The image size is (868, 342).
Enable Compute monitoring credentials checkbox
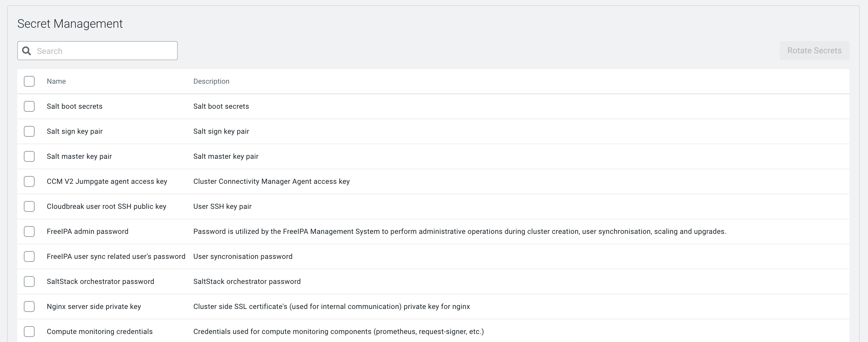[x=29, y=332]
